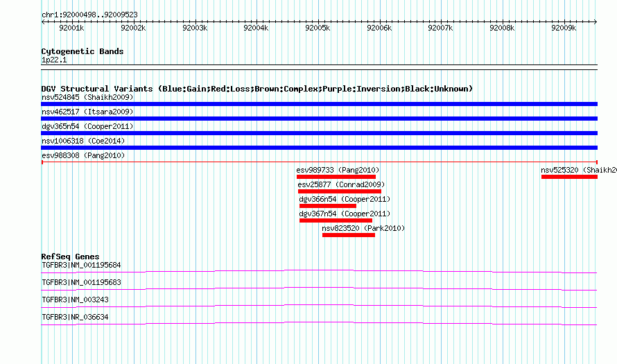The height and width of the screenshot is (364, 617).
Task: Select the nsv525320 variant label
Action: click(579, 170)
